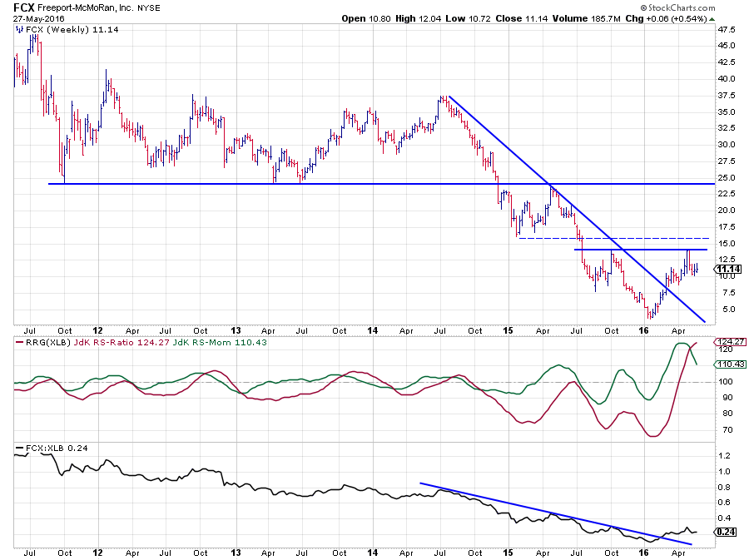Image resolution: width=749 pixels, height=560 pixels.
Task: Click the NYSE exchange label
Action: pos(149,8)
